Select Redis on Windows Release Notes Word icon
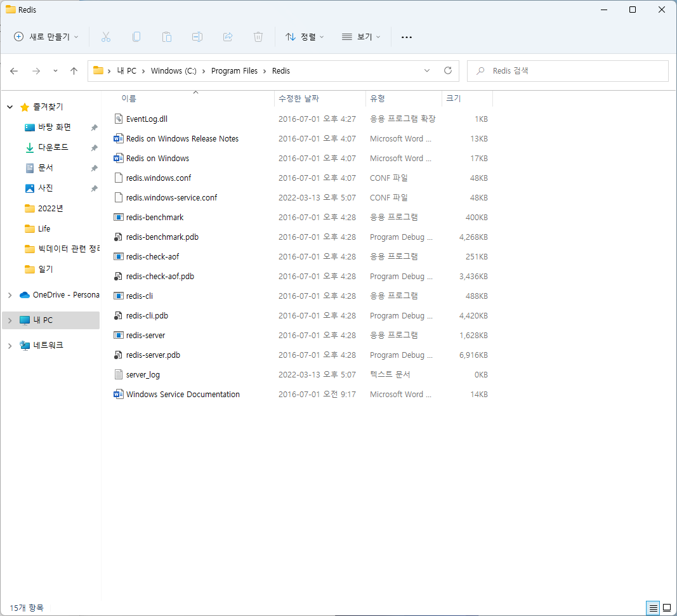This screenshot has height=616, width=677. click(118, 138)
